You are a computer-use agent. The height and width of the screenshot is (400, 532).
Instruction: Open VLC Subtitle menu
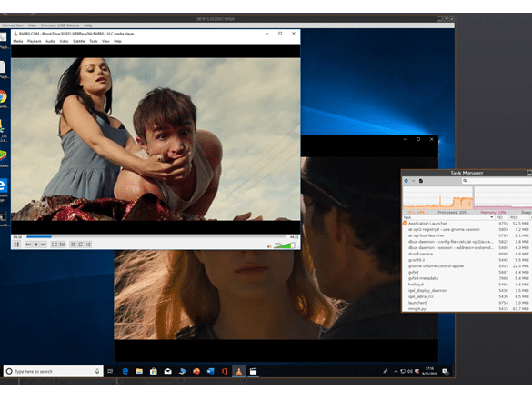point(79,41)
